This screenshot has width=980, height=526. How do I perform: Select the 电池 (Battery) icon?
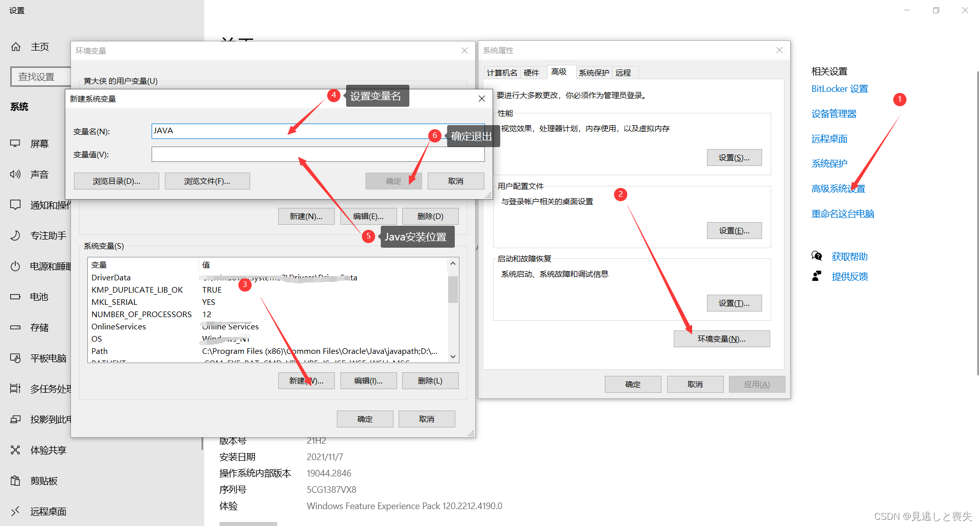[x=15, y=297]
